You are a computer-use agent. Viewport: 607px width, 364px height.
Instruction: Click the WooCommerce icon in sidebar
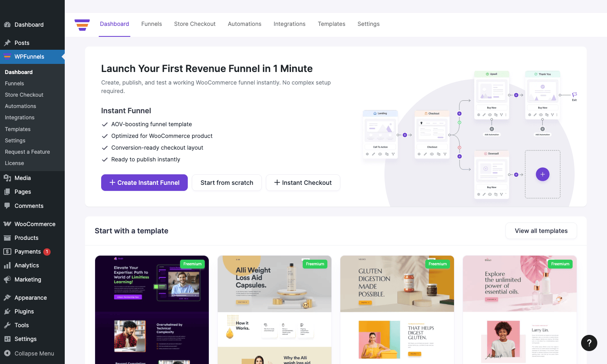click(7, 224)
